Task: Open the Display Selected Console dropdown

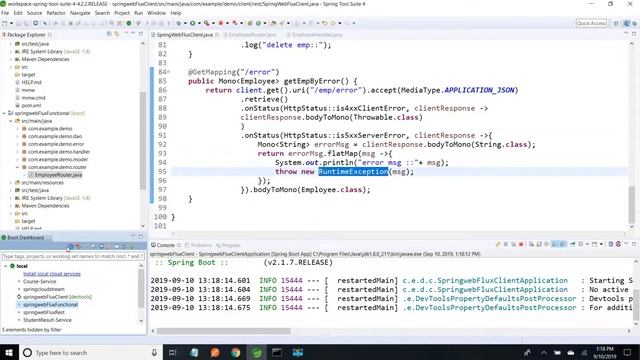Action: (x=587, y=244)
